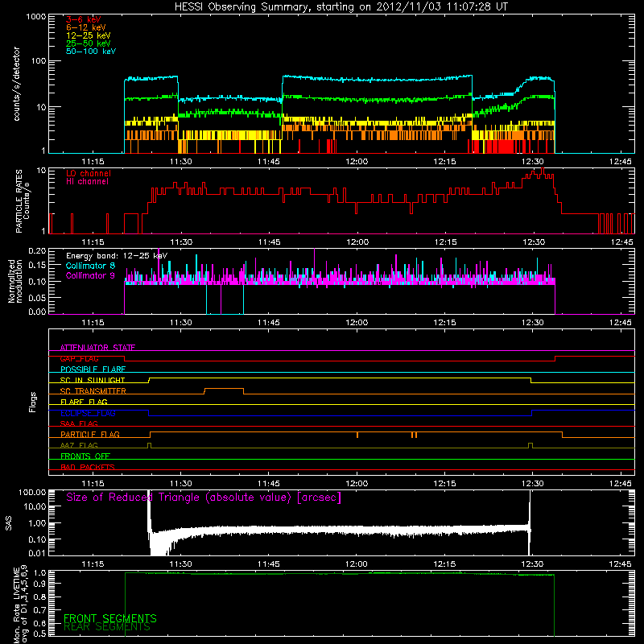
Task: Click the A4Z_FLAG label
Action: (x=79, y=445)
